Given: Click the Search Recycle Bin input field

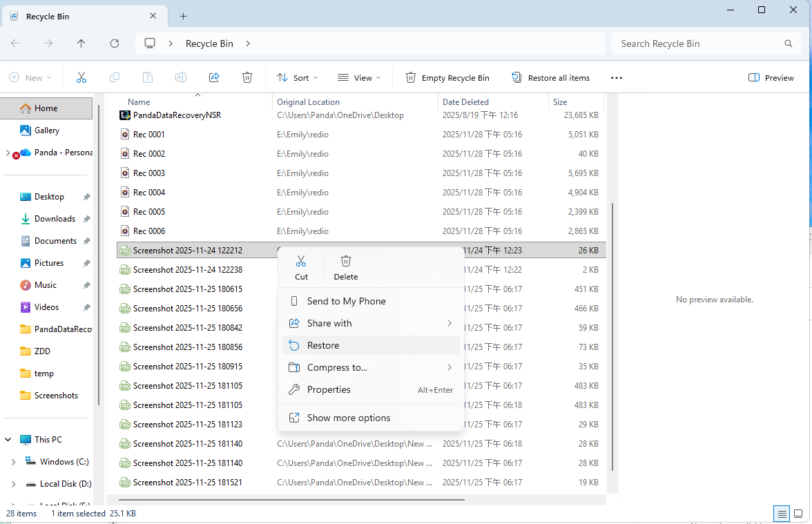Looking at the screenshot, I should point(704,43).
